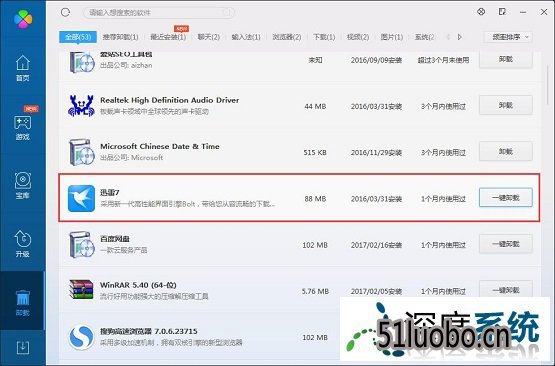Select the 百度网盘 program name

tap(115, 239)
